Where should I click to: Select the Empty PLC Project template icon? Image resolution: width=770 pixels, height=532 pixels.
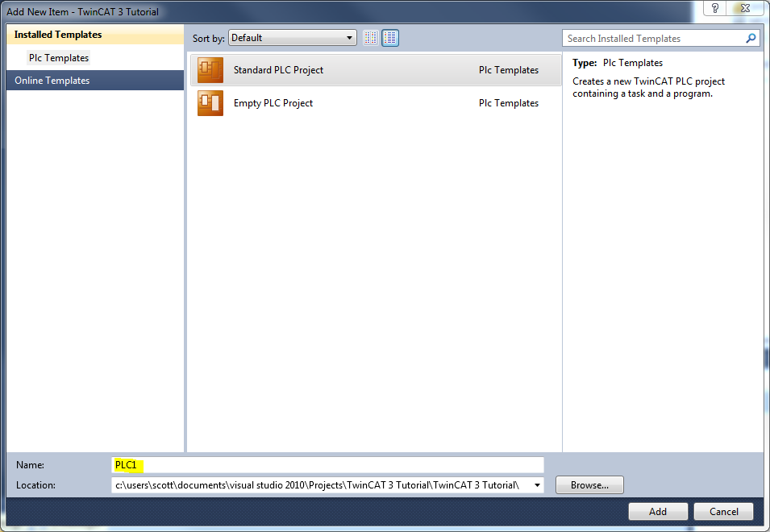click(x=210, y=103)
